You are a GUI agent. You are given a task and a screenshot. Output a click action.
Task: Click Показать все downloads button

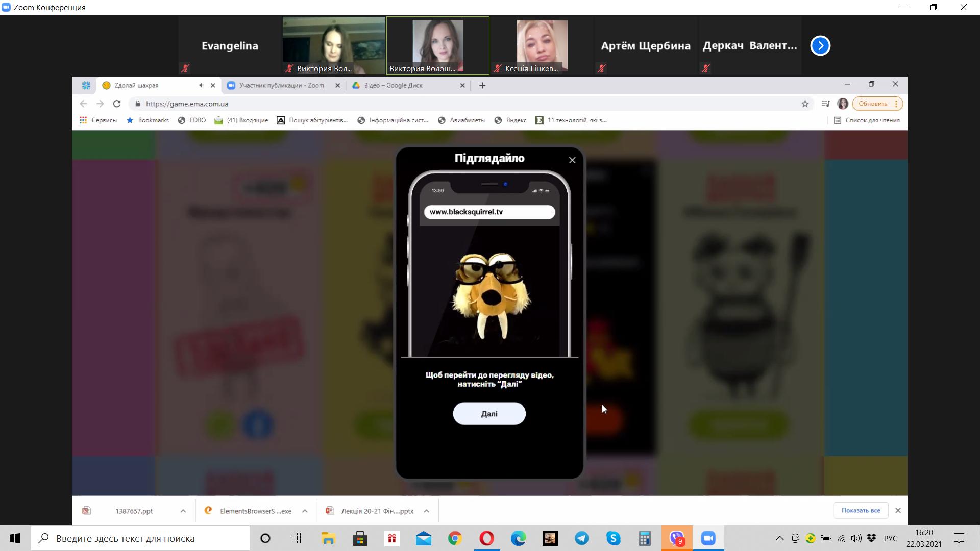(x=861, y=510)
